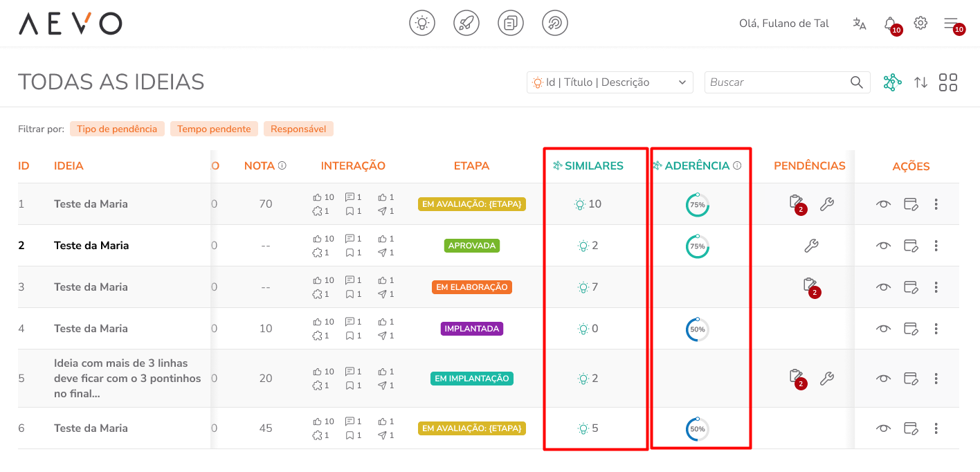
Task: Open 7 similar ideas in row 3
Action: coord(588,287)
